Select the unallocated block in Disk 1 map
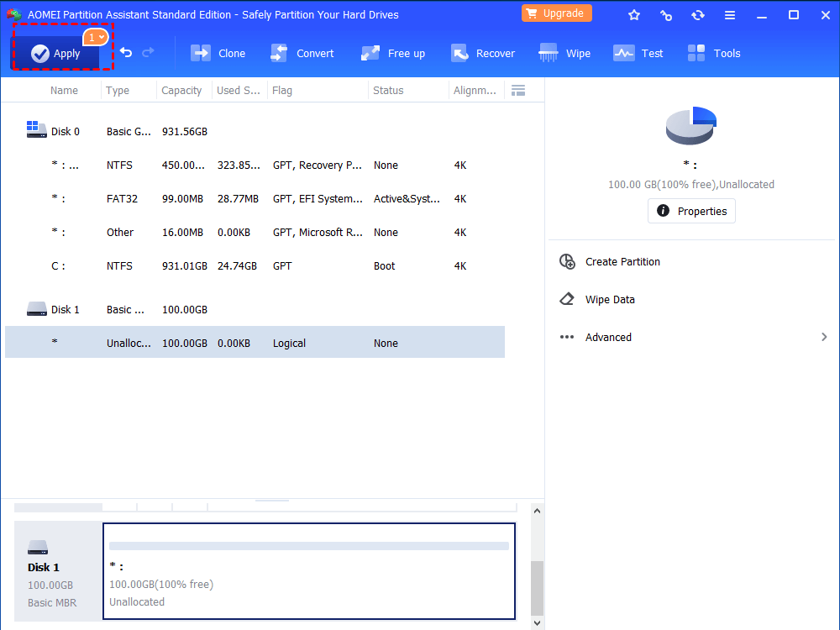Viewport: 840px width, 630px height. coord(309,571)
